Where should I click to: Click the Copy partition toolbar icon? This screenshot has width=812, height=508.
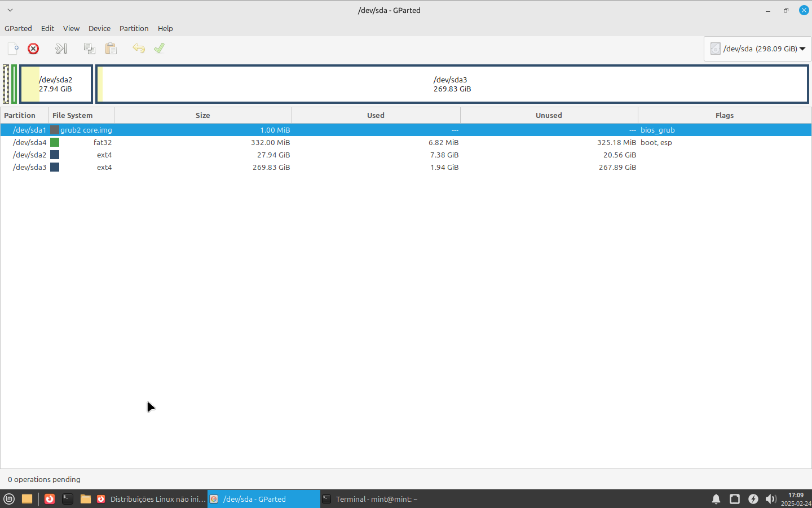click(89, 49)
